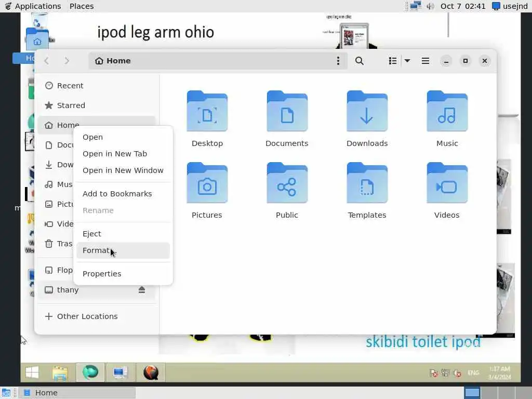Click the network icon in top panel
The height and width of the screenshot is (399, 532).
tap(416, 6)
